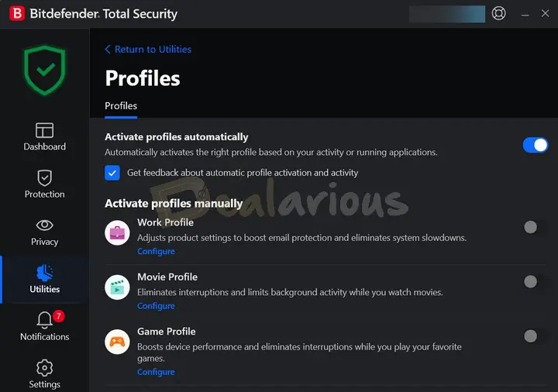Click the Movie Profile clapperboard icon
The image size is (558, 392).
coord(117,287)
